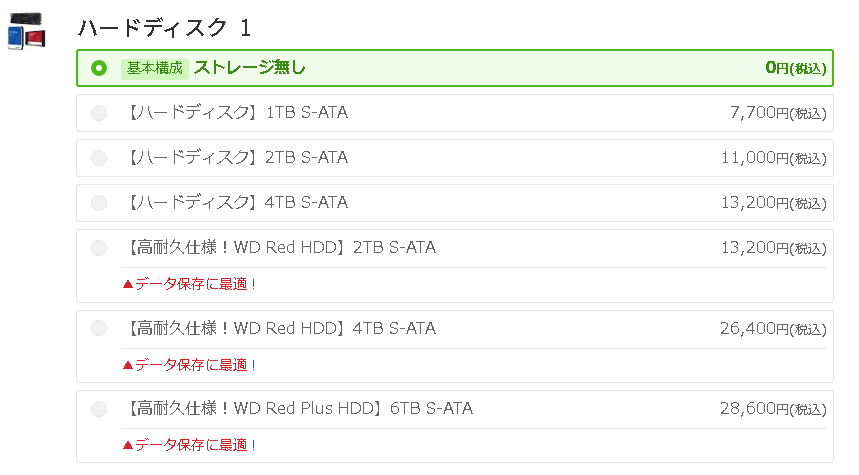The image size is (859, 475).
Task: Click the 基本構成 green badge
Action: (155, 68)
